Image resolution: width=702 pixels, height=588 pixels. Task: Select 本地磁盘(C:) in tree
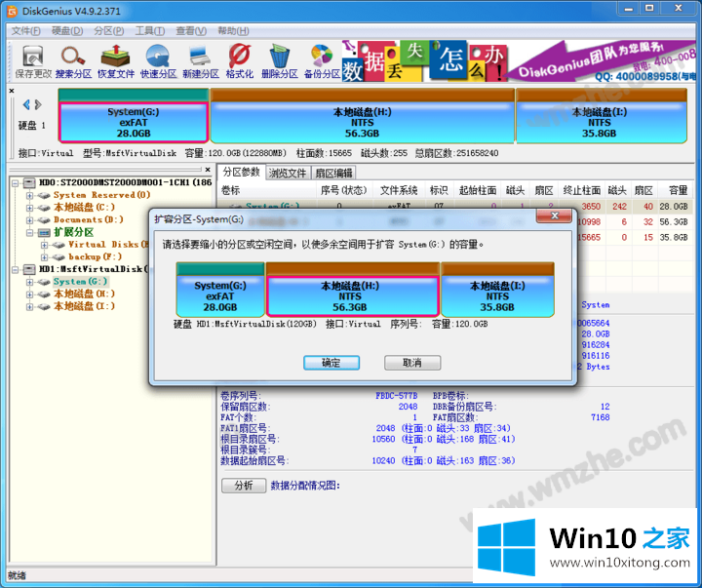tap(84, 208)
